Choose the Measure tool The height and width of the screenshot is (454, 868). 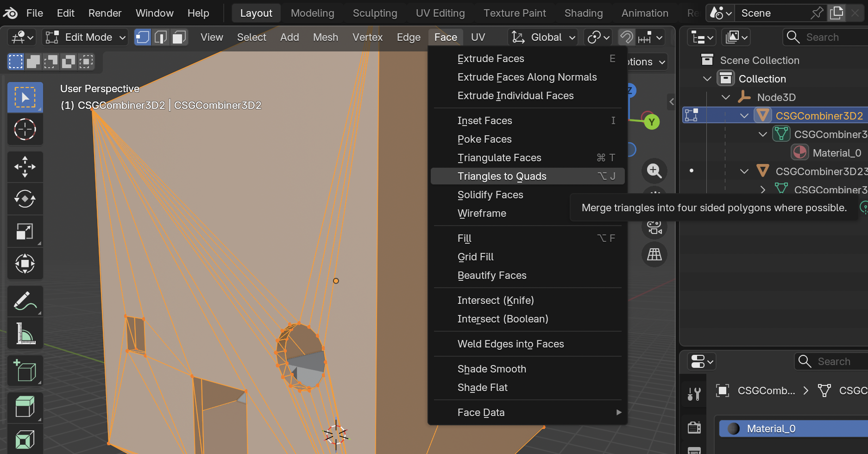pyautogui.click(x=25, y=334)
